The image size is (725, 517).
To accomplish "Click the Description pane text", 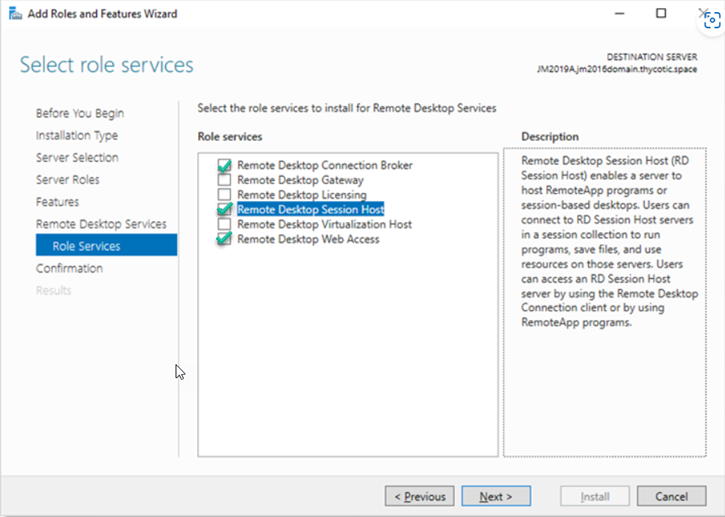I will click(609, 241).
